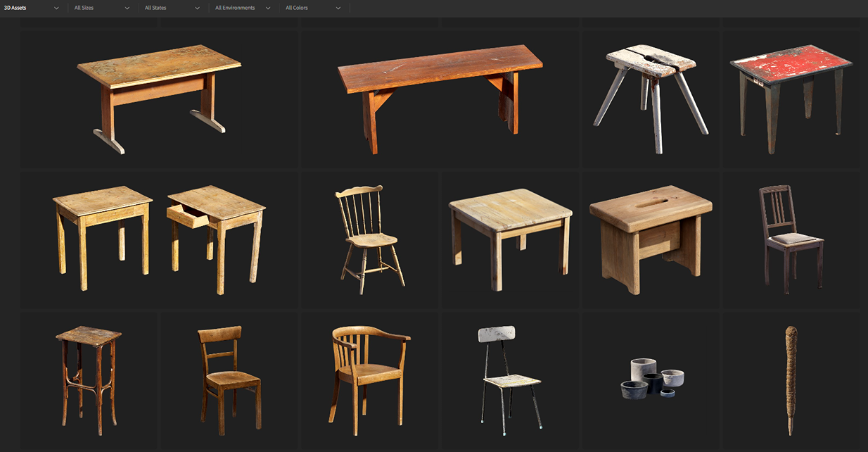Select the tall dark bentwood side table
This screenshot has height=452, width=868.
(89, 380)
